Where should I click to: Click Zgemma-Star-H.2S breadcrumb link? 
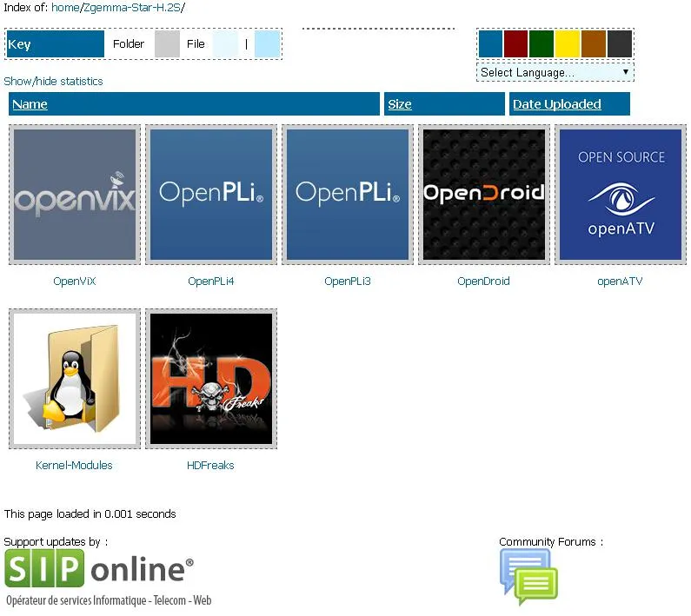point(132,8)
